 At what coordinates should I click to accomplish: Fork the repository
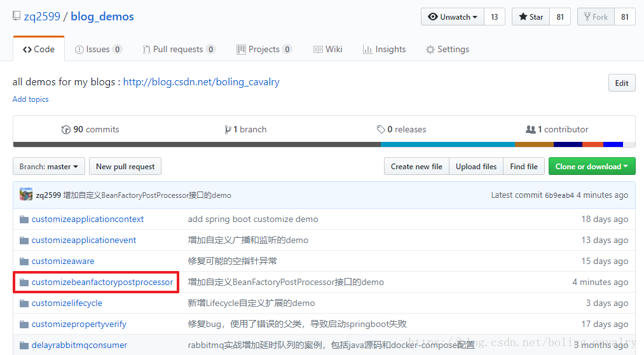click(x=596, y=17)
